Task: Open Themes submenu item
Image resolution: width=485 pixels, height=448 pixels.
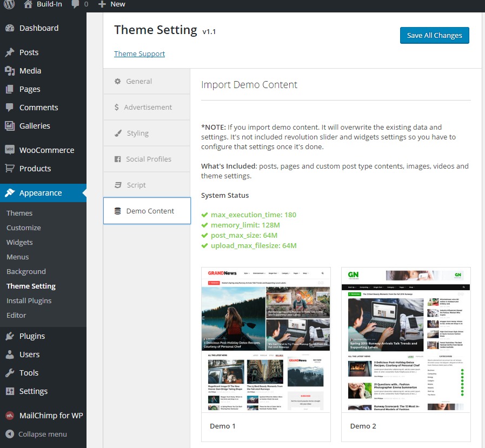Action: 19,213
